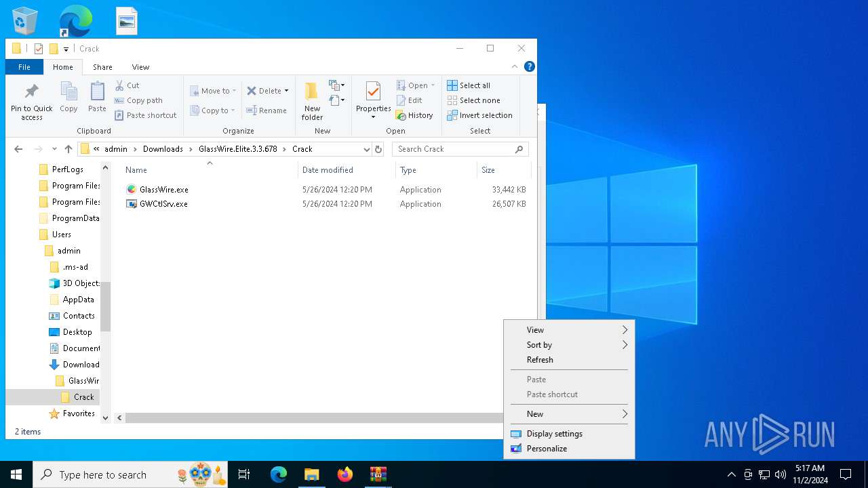This screenshot has height=488, width=868.
Task: Open recent locations dropdown arrow
Action: coord(54,149)
